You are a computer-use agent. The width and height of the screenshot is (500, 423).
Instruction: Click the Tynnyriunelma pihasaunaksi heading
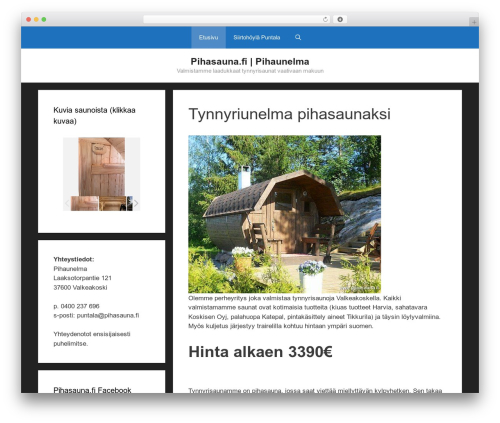(x=289, y=114)
